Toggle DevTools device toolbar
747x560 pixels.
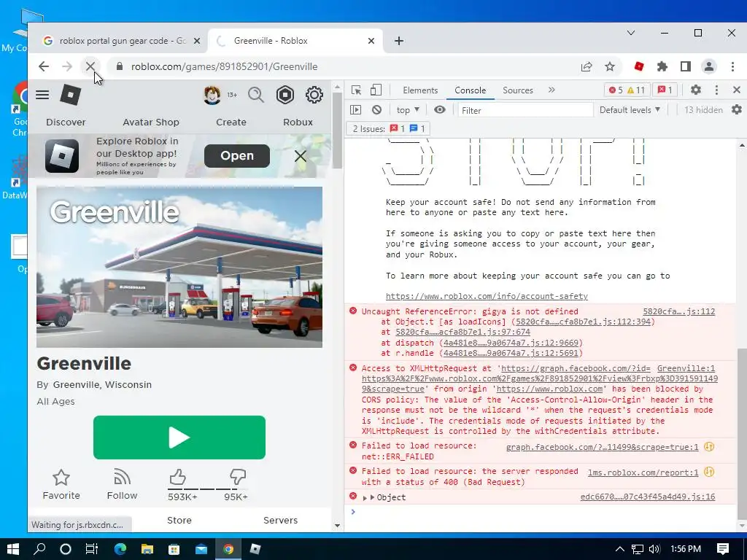click(376, 90)
